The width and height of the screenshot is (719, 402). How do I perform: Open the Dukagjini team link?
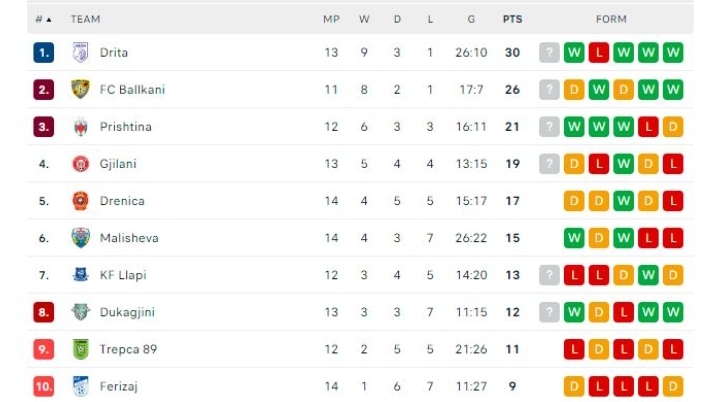click(x=127, y=312)
